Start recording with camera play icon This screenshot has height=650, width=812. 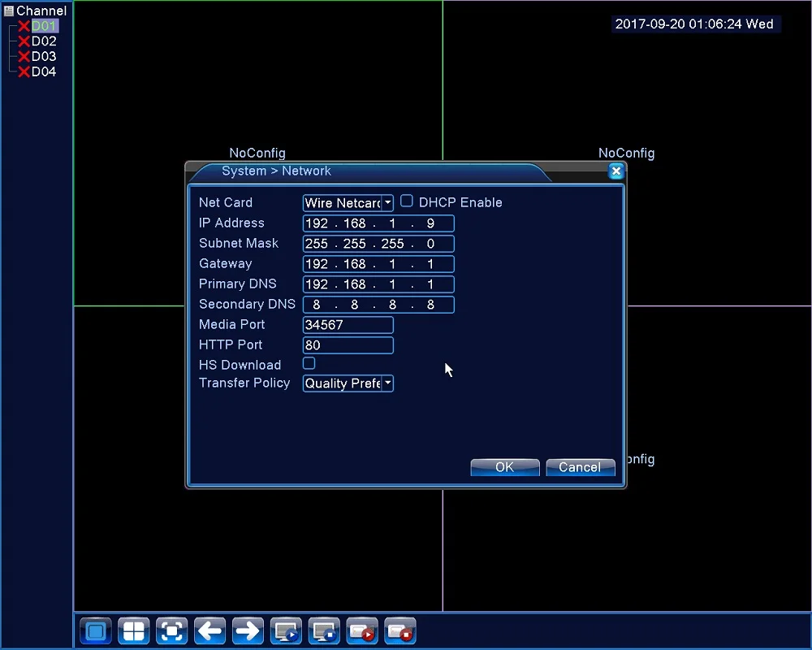(x=362, y=631)
